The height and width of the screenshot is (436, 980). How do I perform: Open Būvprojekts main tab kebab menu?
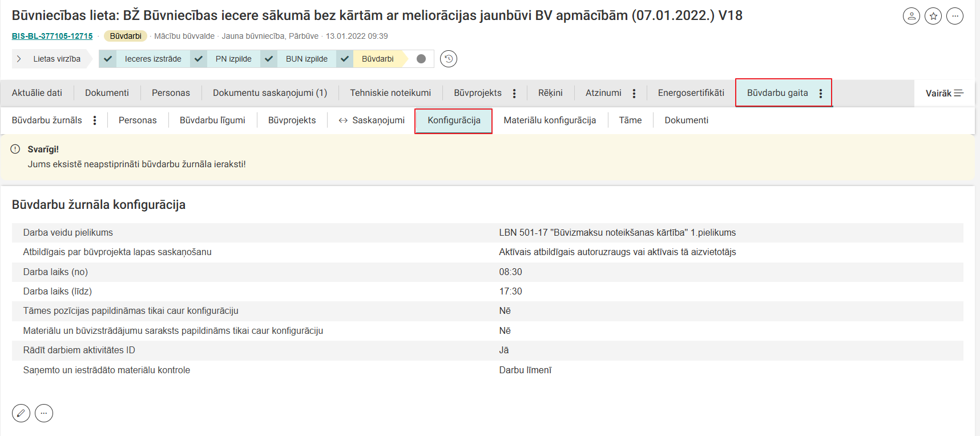tap(514, 93)
